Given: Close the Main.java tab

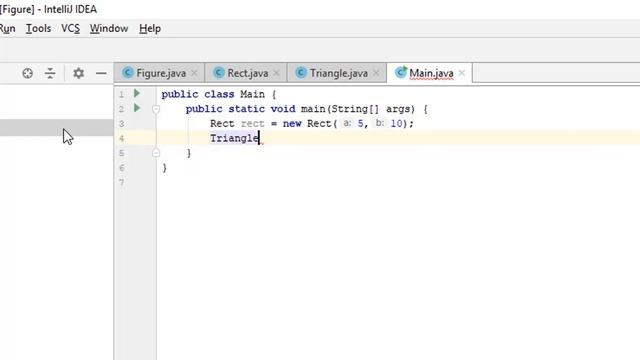Looking at the screenshot, I should 462,73.
